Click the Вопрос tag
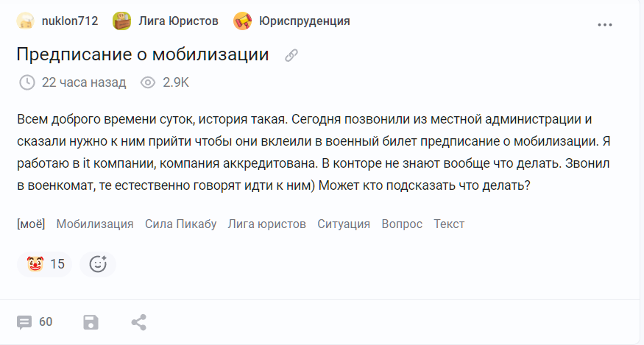 (402, 224)
